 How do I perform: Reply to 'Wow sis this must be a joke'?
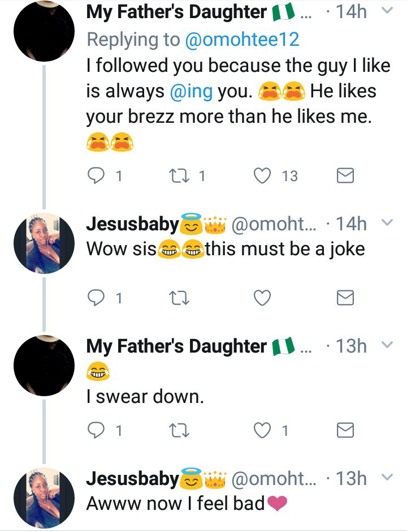[x=98, y=298]
